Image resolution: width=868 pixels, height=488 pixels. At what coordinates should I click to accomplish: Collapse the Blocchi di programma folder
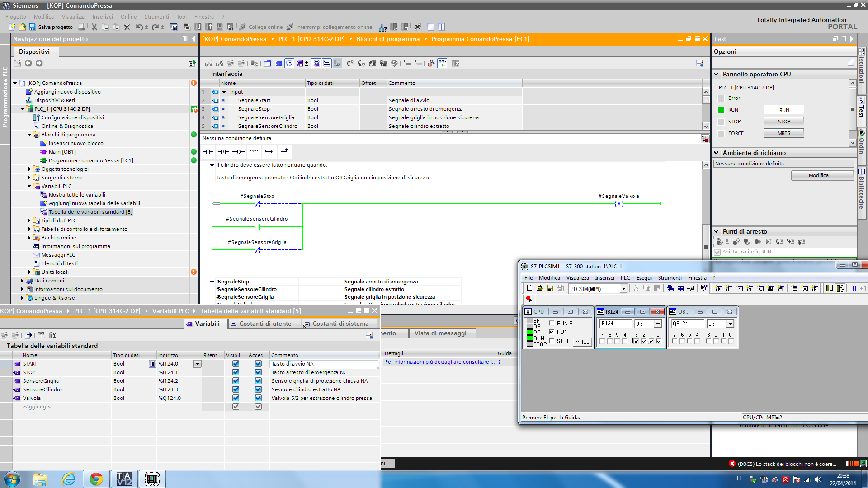29,135
